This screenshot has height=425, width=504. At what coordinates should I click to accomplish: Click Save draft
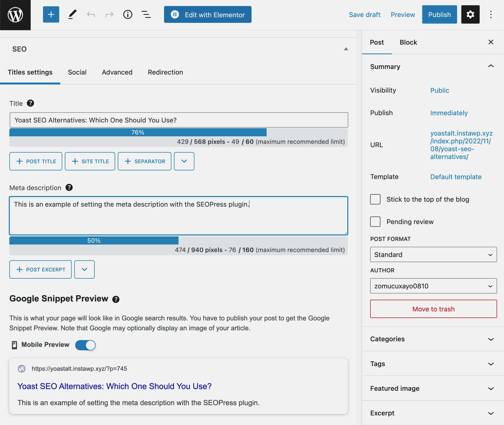pos(364,15)
